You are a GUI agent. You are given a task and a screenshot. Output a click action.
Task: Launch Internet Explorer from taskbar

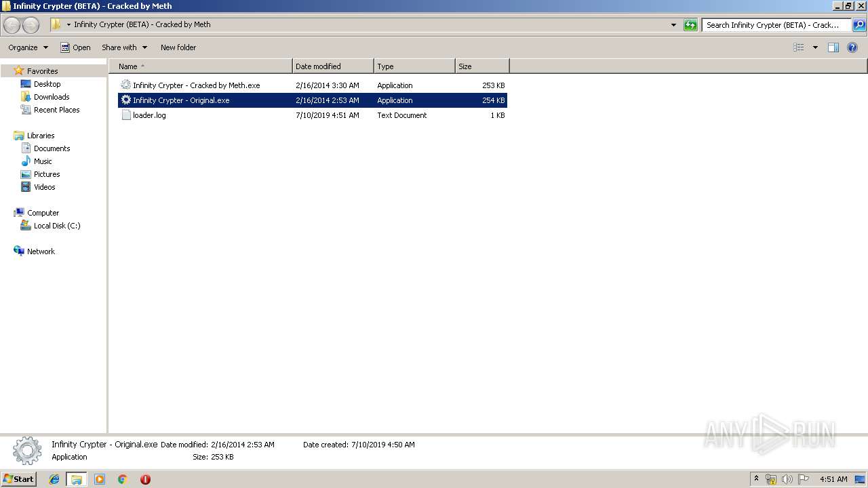tap(54, 479)
